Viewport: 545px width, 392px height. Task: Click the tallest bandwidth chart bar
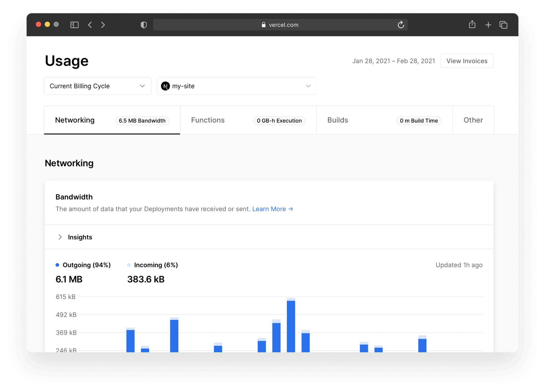[x=291, y=326]
